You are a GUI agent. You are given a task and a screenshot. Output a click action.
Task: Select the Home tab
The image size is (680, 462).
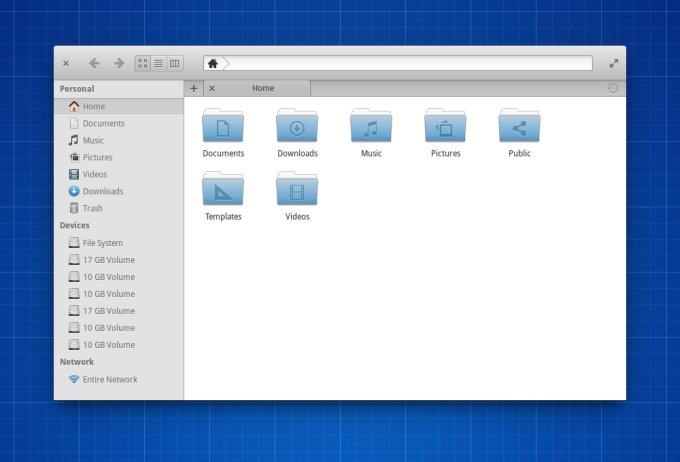click(x=263, y=88)
